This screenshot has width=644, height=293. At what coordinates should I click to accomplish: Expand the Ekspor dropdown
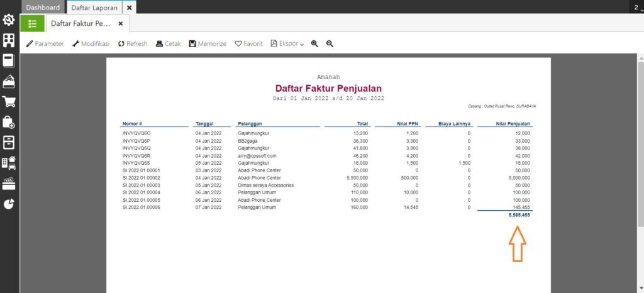pyautogui.click(x=287, y=44)
